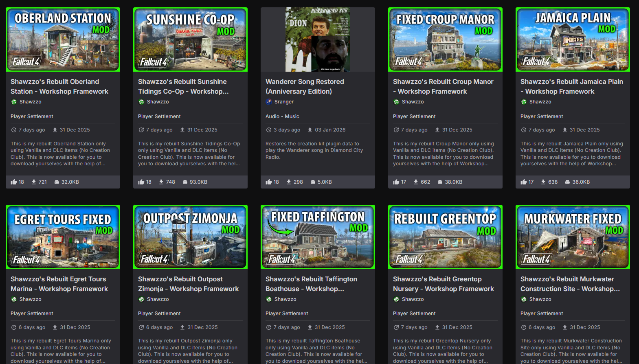639x364 pixels.
Task: Select Player Settlement category on the Taffington card
Action: [287, 314]
